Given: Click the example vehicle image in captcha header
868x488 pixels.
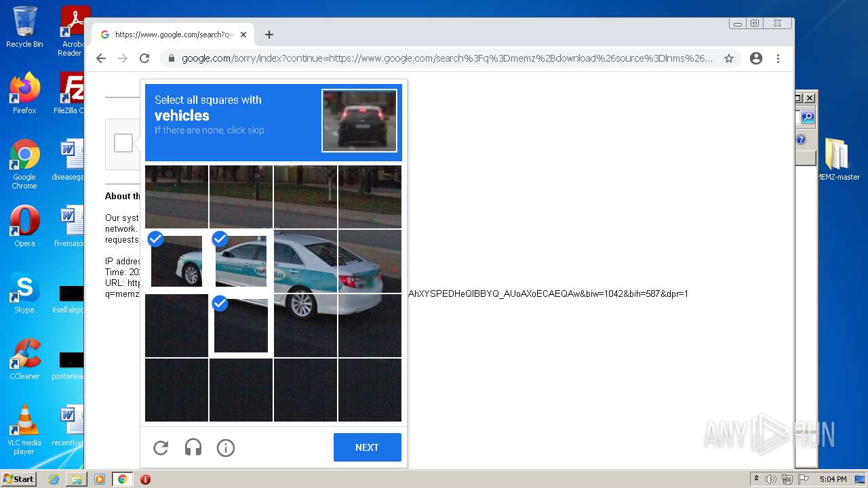Looking at the screenshot, I should pos(359,121).
